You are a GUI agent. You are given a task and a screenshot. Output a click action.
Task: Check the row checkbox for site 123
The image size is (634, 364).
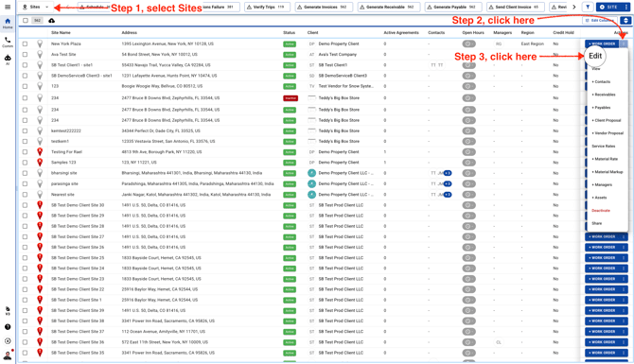25,86
